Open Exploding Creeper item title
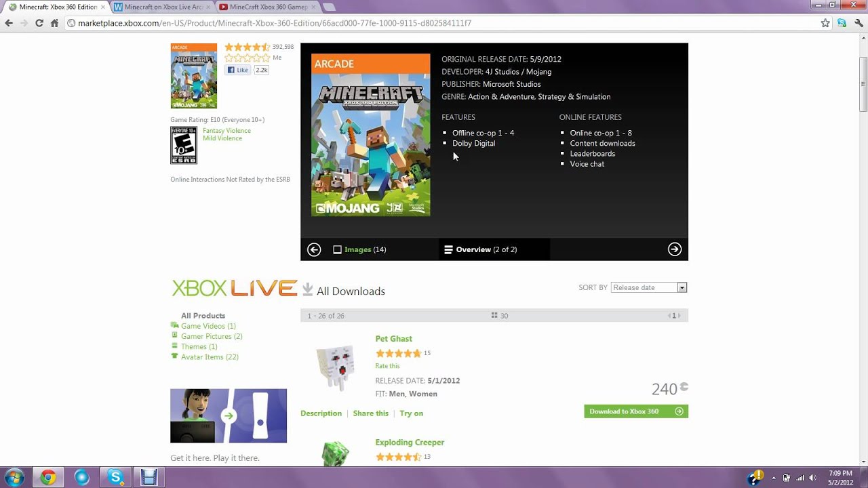Screen dimensions: 868x488 pyautogui.click(x=410, y=443)
